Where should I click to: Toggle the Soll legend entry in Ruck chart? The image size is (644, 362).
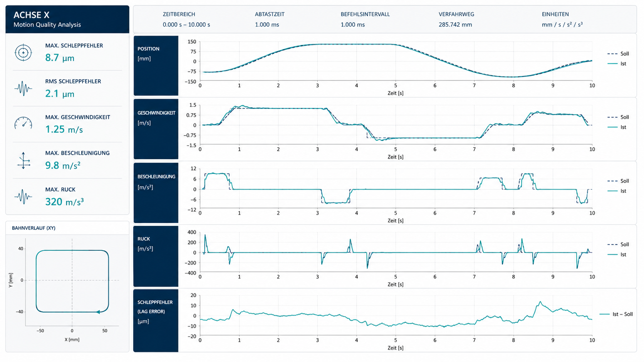(x=618, y=245)
